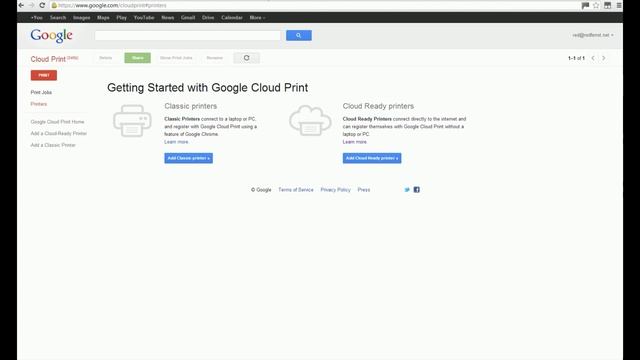The width and height of the screenshot is (640, 360).
Task: Open Google Cloud Print Home link
Action: coord(57,122)
